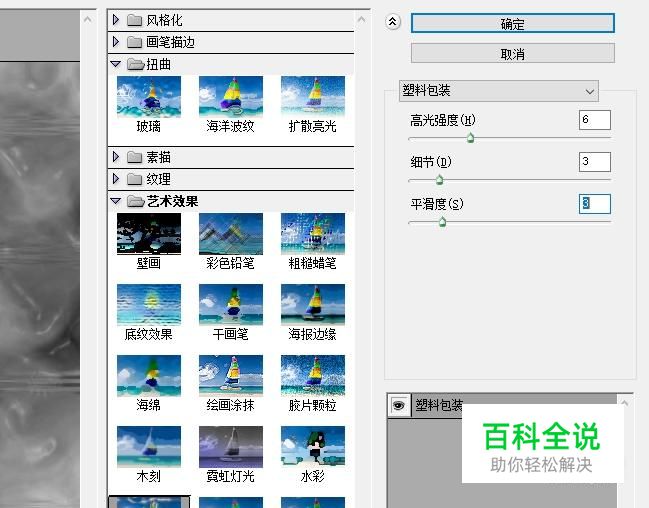
Task: Select the 玻璃 (Glass) filter thumbnail
Action: [149, 96]
